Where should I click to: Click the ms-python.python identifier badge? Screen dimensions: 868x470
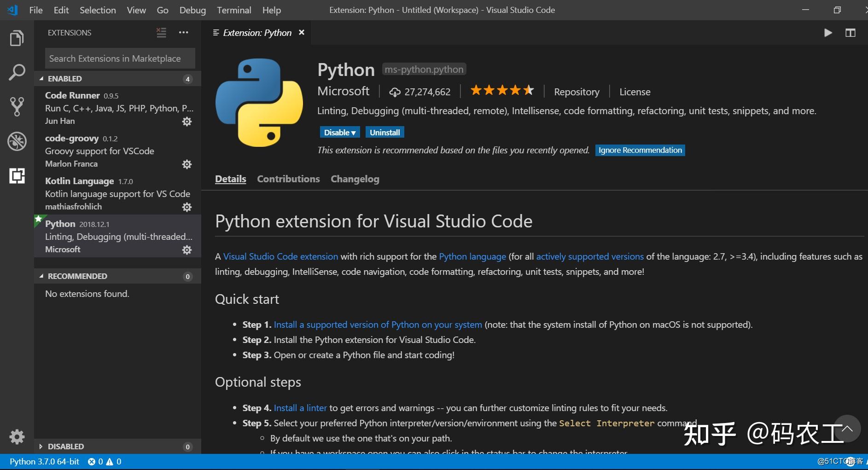coord(424,70)
